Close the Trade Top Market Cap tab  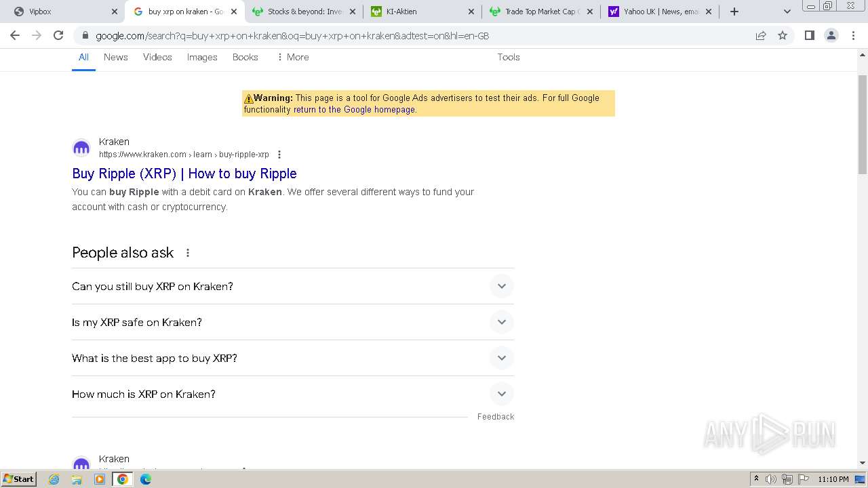coord(590,12)
